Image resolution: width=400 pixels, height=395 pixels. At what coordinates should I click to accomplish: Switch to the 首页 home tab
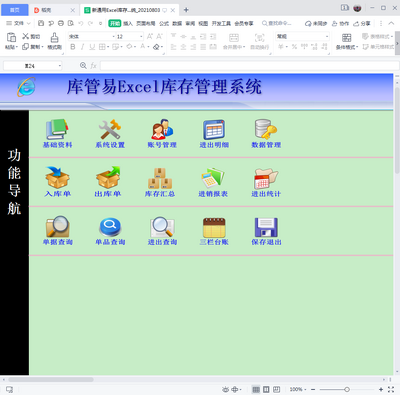(15, 10)
